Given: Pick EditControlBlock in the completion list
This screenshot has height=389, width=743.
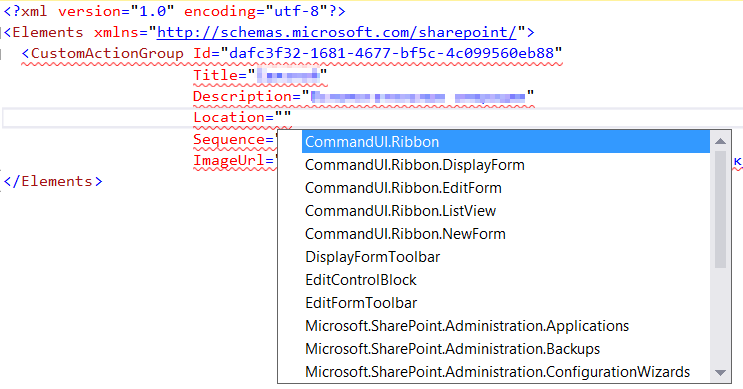Looking at the screenshot, I should tap(506, 280).
